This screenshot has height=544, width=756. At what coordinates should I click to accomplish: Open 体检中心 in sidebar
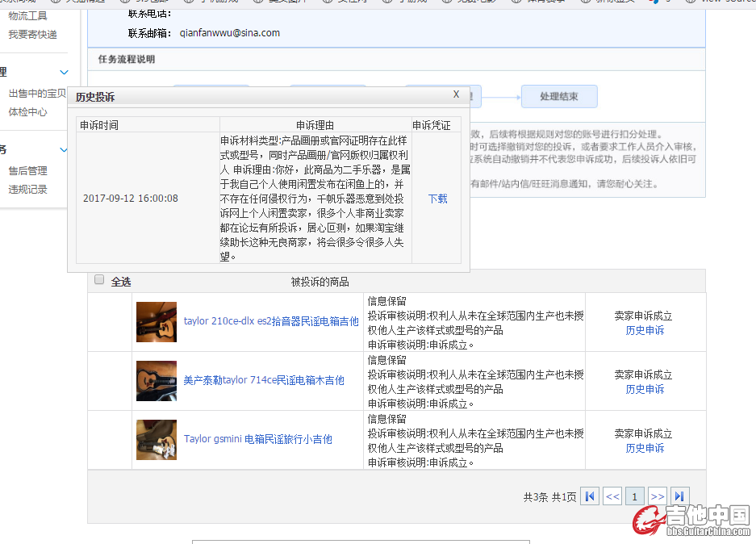tap(28, 112)
